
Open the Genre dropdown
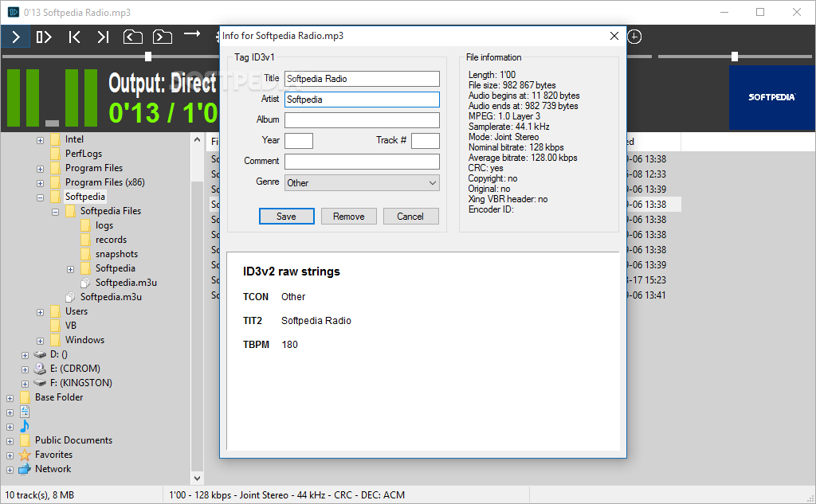(362, 182)
